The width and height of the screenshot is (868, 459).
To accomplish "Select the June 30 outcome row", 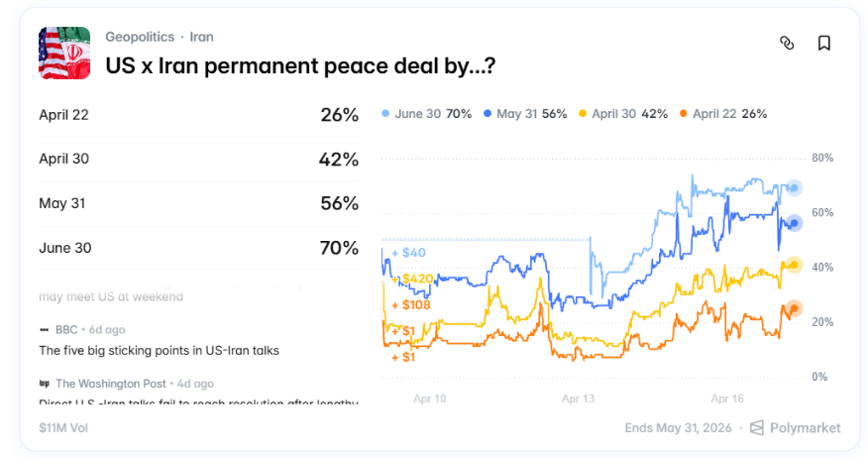I will click(198, 248).
